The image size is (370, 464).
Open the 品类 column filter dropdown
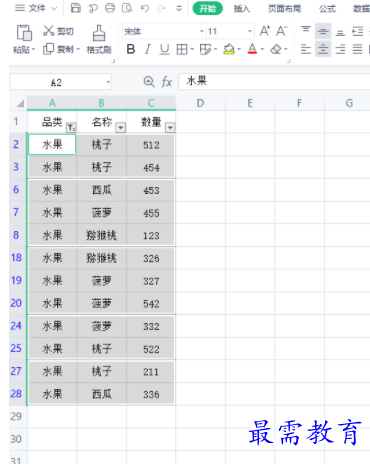pyautogui.click(x=71, y=127)
